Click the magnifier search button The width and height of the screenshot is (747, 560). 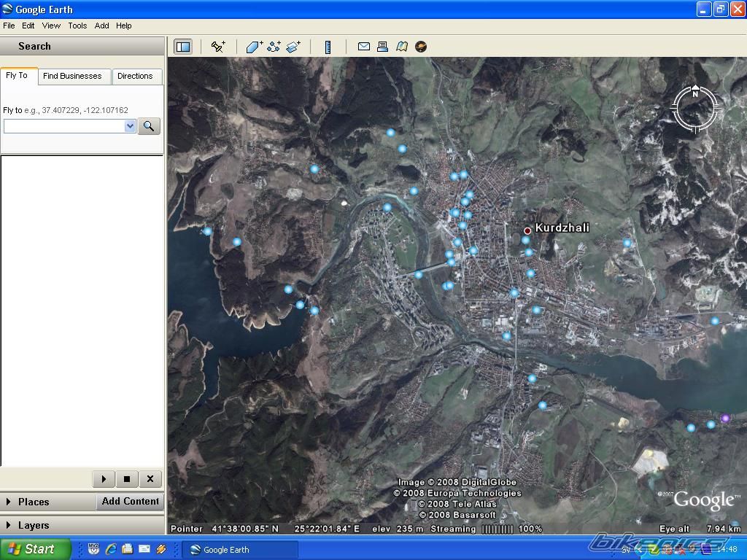coord(149,126)
